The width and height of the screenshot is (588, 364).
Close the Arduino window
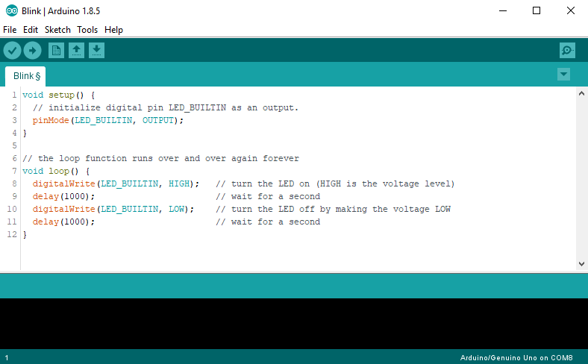571,11
